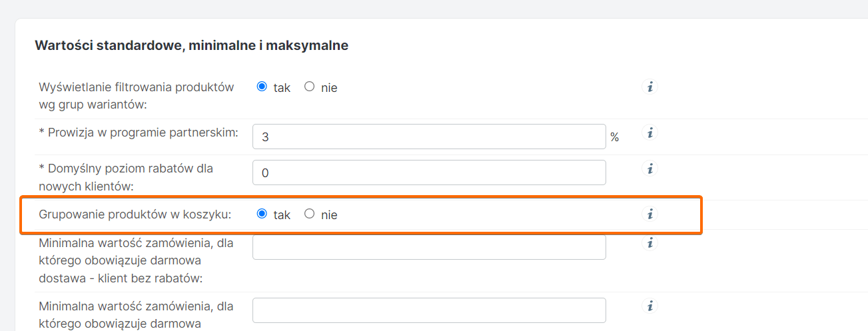Click the 'Prowizja w programie partnerskim' label text
This screenshot has height=331, width=868.
[139, 133]
